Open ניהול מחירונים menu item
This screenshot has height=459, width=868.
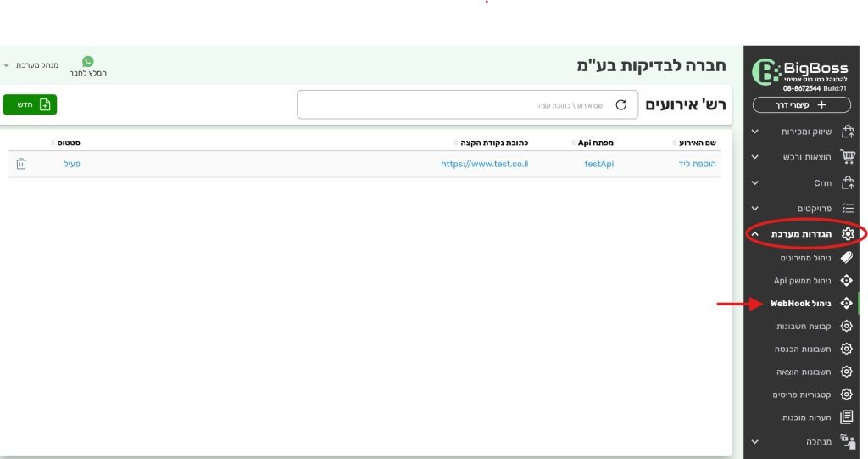805,258
